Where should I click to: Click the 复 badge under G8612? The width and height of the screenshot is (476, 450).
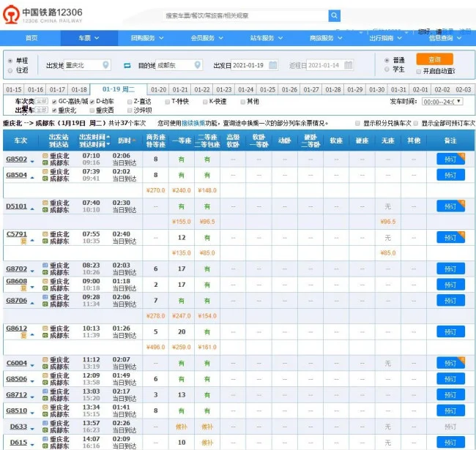pyautogui.click(x=23, y=335)
